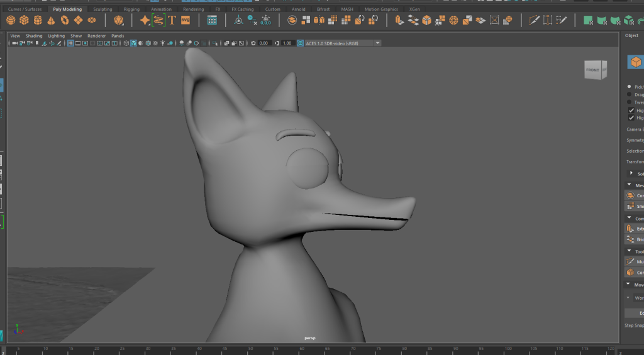
Task: Click the Center Pivot shelf icon
Action: pyautogui.click(x=238, y=20)
